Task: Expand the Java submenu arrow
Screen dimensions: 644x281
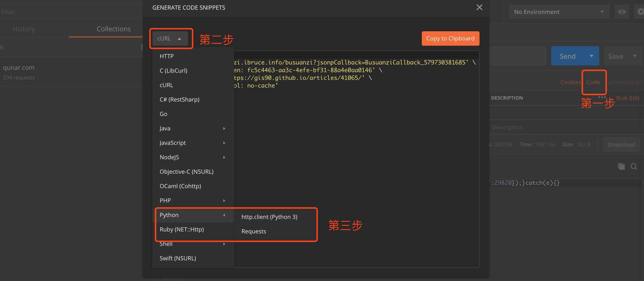Action: pyautogui.click(x=224, y=128)
